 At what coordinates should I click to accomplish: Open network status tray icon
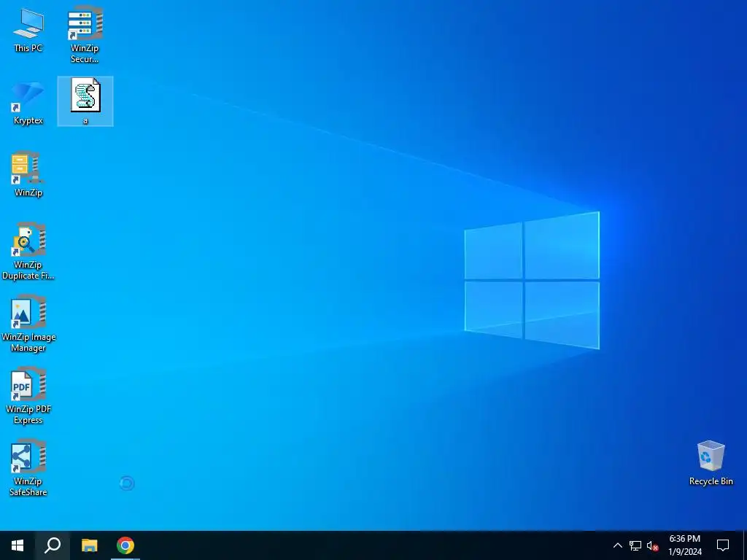(x=635, y=545)
